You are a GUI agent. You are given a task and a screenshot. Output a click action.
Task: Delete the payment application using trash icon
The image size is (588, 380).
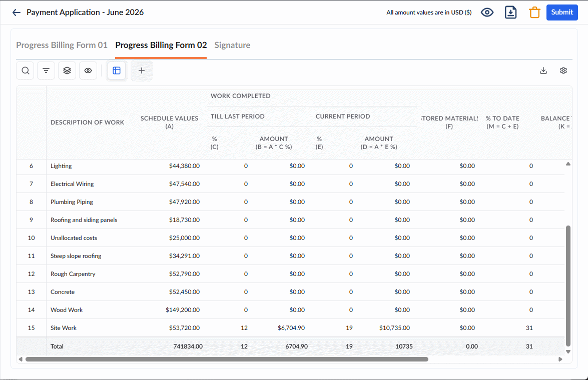point(534,12)
